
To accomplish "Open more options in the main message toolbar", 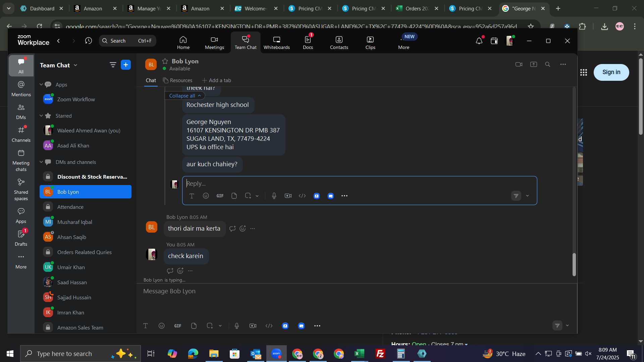I will point(317,326).
